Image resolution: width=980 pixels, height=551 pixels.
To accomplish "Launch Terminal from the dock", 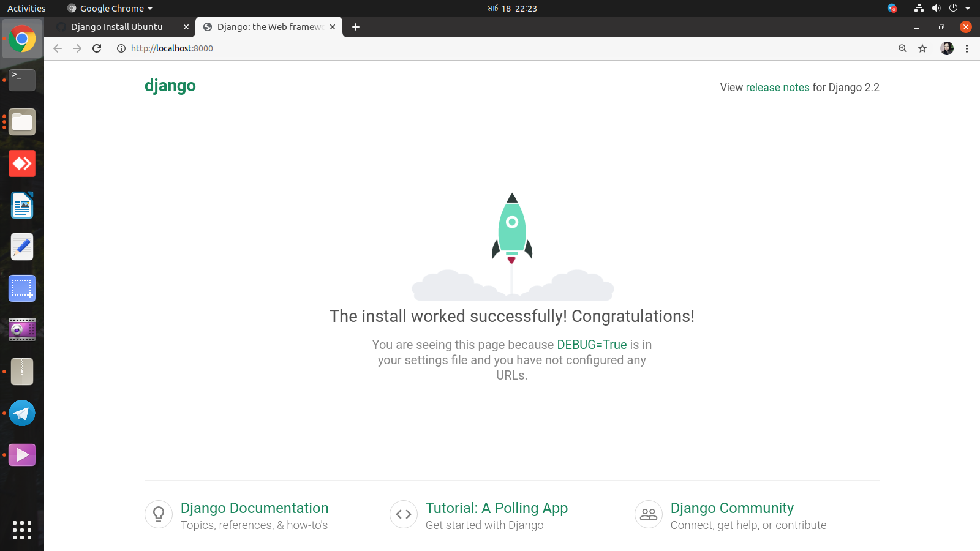I will click(22, 80).
